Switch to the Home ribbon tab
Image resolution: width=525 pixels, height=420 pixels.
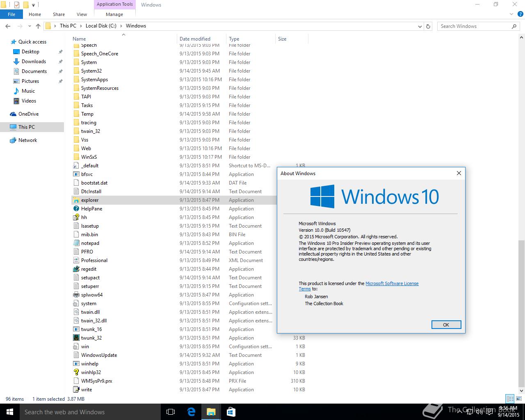(35, 14)
